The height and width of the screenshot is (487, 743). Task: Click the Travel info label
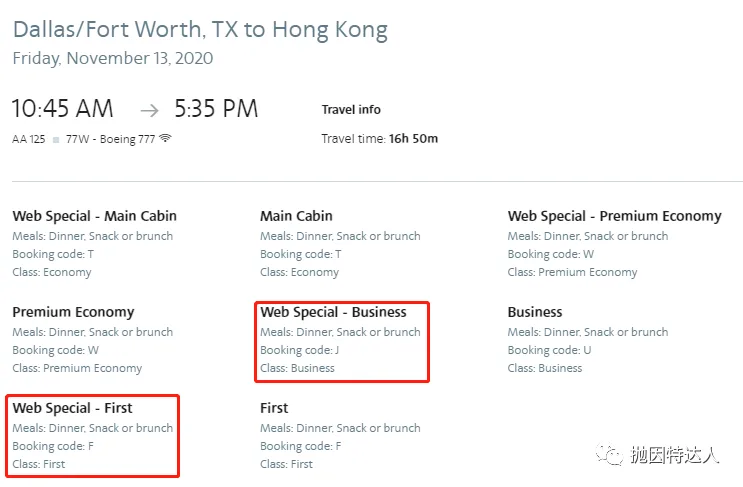pos(351,110)
